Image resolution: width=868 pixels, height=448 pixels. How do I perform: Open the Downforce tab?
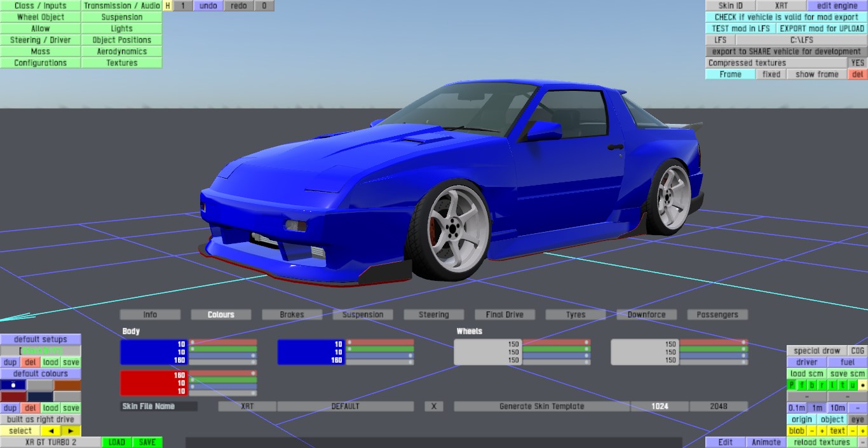coord(647,315)
